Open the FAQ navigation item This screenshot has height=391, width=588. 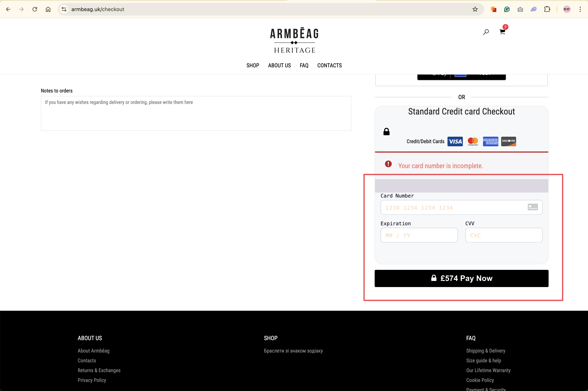click(x=304, y=65)
